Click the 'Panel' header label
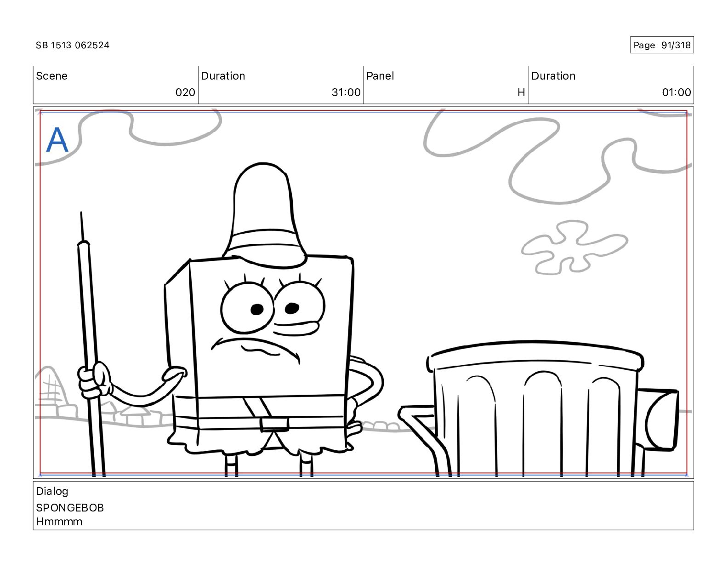 click(380, 76)
